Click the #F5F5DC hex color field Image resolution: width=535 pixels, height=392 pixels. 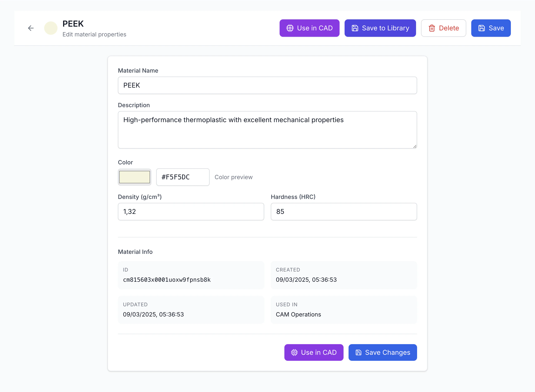pyautogui.click(x=183, y=177)
